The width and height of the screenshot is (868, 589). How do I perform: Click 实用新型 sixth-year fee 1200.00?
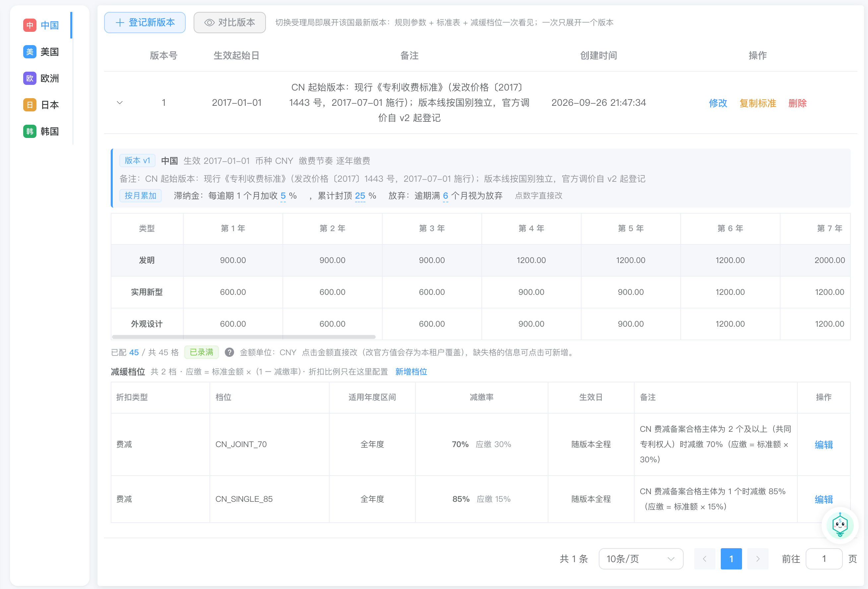(x=730, y=292)
